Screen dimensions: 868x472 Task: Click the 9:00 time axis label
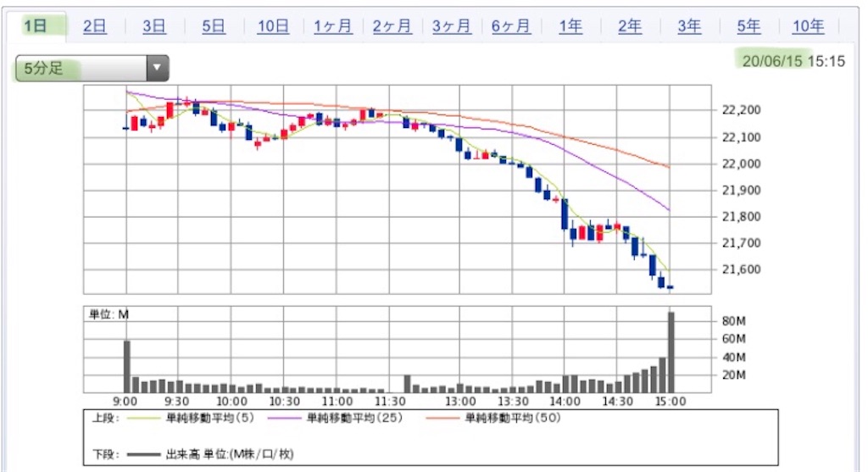pos(125,402)
